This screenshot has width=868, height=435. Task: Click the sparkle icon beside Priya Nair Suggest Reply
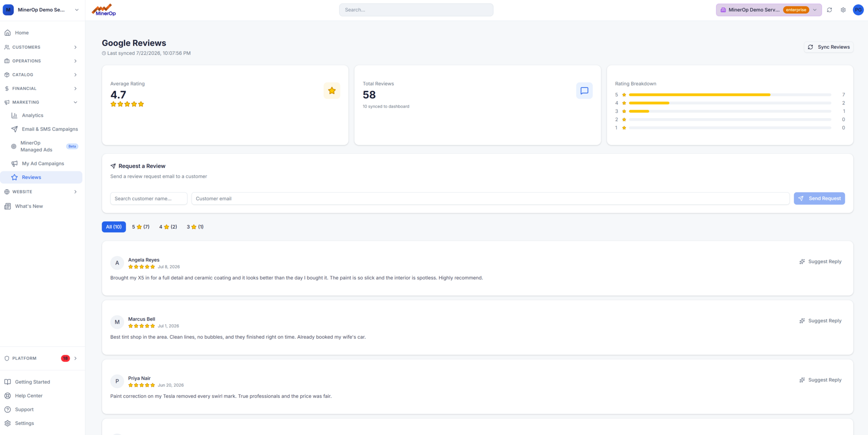pyautogui.click(x=802, y=380)
